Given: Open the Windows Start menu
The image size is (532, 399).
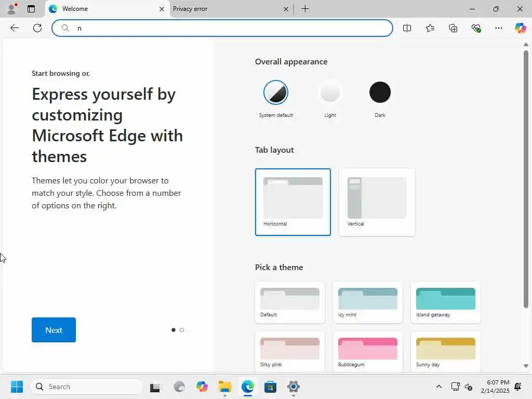Looking at the screenshot, I should click(17, 387).
